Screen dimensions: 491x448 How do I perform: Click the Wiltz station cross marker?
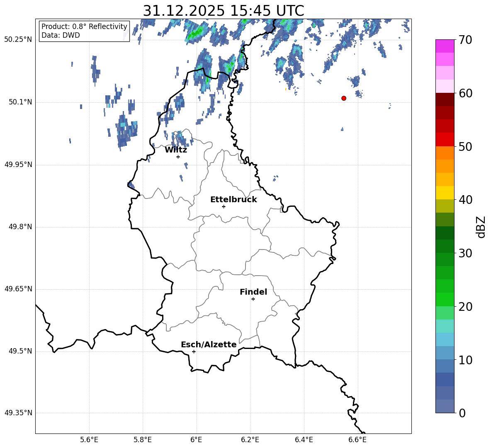(178, 157)
